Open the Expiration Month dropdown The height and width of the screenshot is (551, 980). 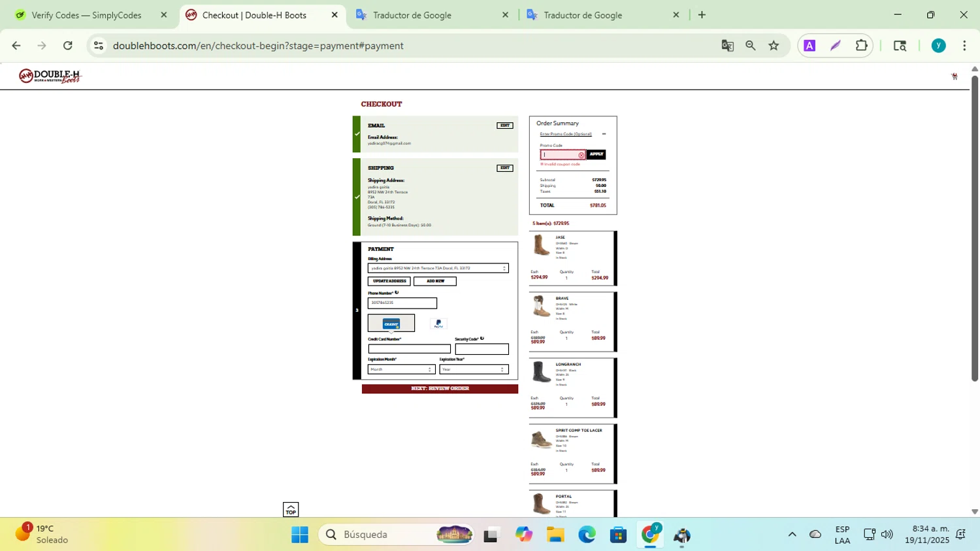point(401,369)
